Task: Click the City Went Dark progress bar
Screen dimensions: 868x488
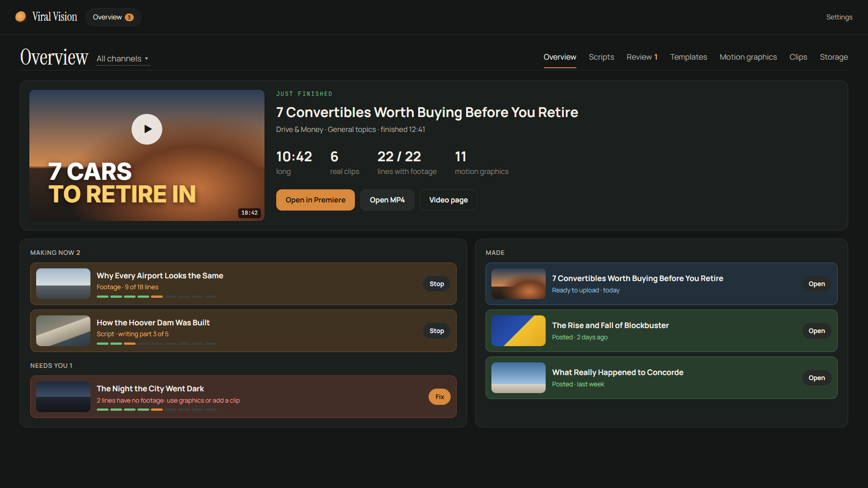Action: click(x=157, y=410)
